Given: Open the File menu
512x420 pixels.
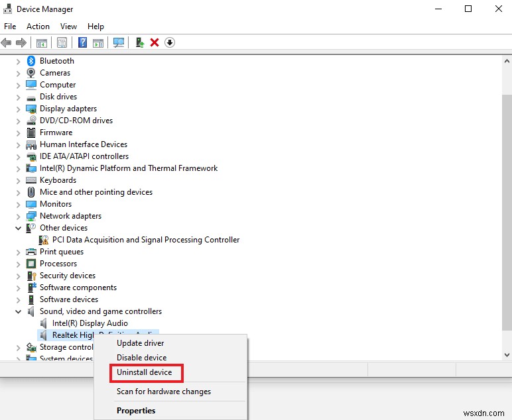Looking at the screenshot, I should click(x=10, y=26).
